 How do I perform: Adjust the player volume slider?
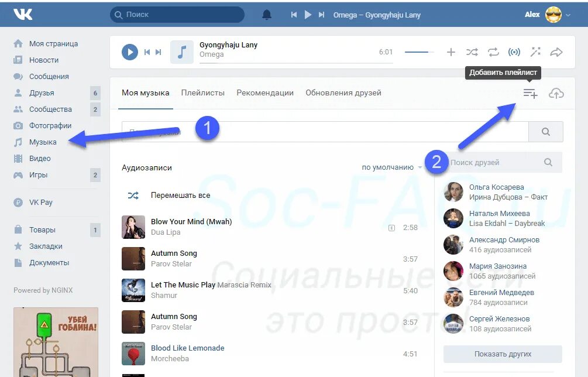pyautogui.click(x=419, y=52)
